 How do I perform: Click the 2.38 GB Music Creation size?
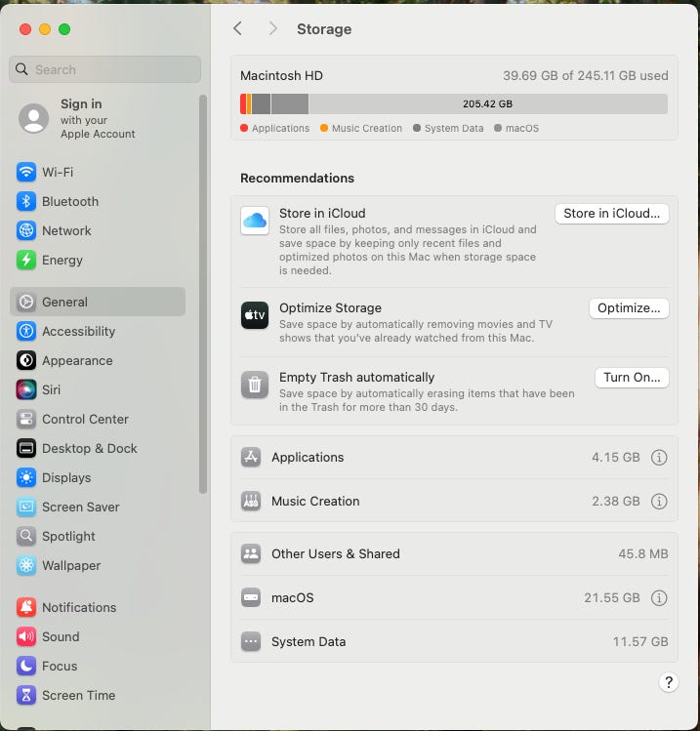pyautogui.click(x=616, y=502)
